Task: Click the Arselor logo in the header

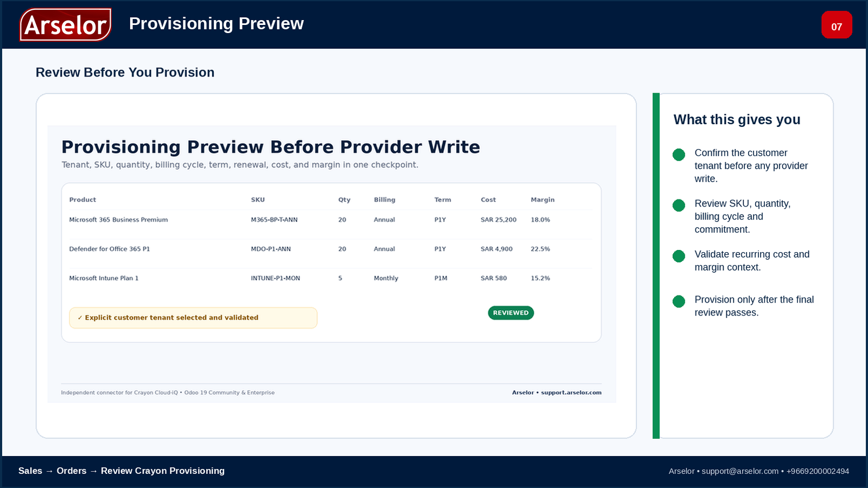Action: pyautogui.click(x=66, y=24)
